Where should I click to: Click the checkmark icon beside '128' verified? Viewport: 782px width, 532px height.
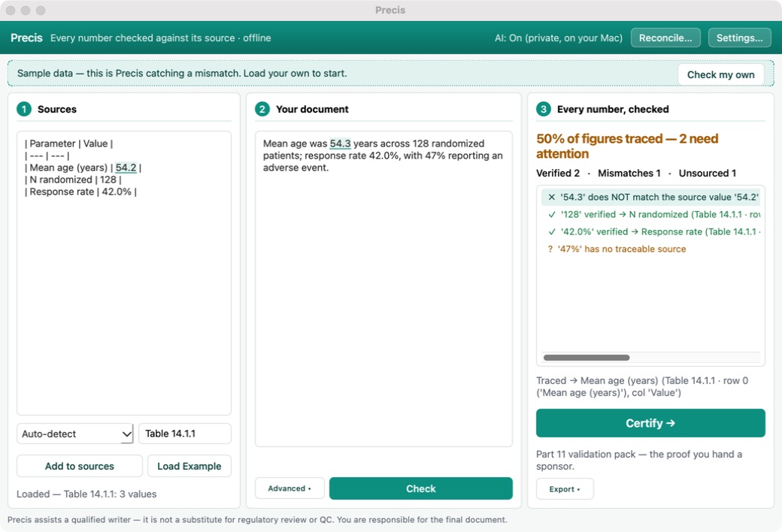[x=552, y=214]
